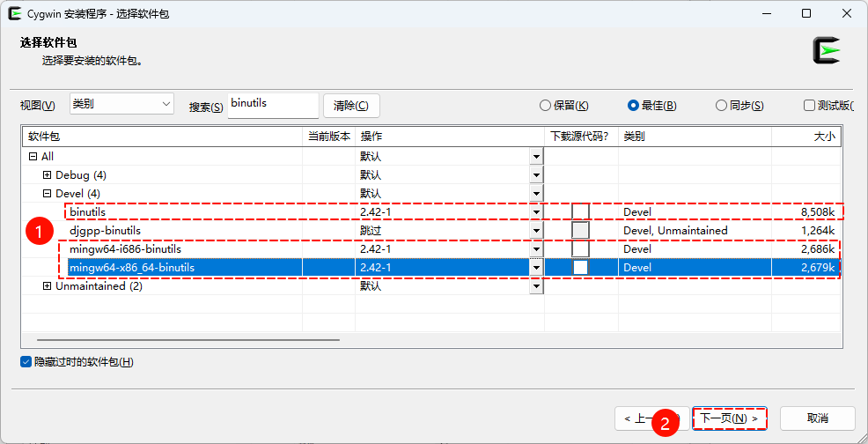
Task: Minimize the Cygwin installer window
Action: point(766,13)
